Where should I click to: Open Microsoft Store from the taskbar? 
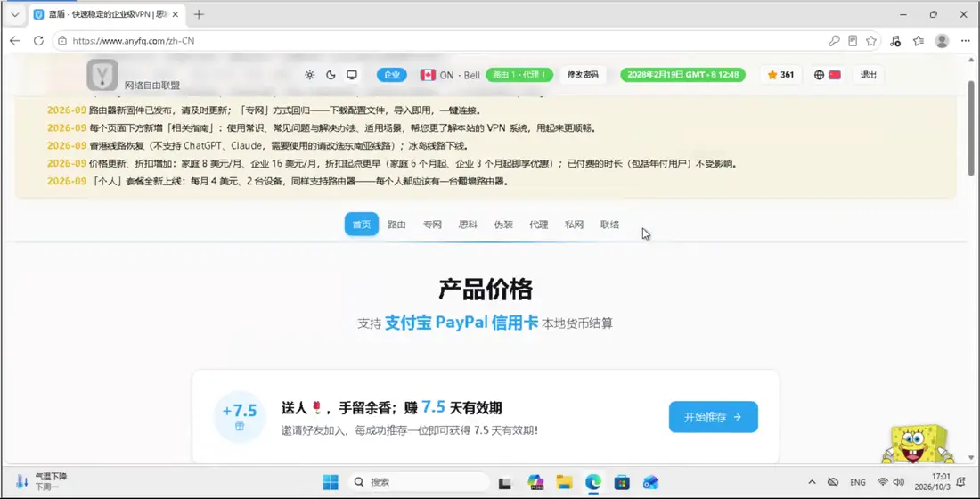(x=622, y=482)
